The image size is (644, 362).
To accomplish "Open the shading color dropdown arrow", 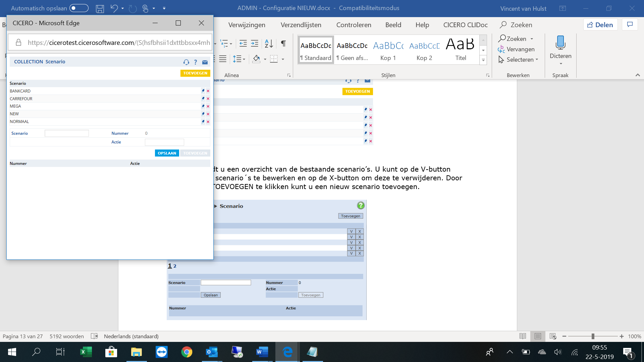I will pos(265,59).
